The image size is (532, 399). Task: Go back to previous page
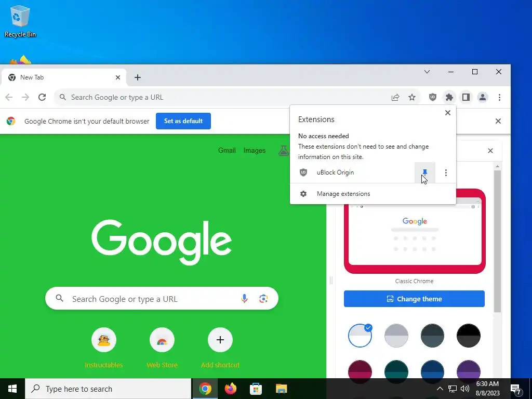tap(9, 97)
